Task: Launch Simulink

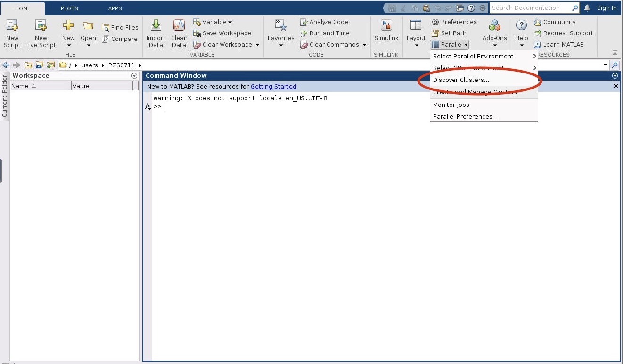Action: pos(386,31)
